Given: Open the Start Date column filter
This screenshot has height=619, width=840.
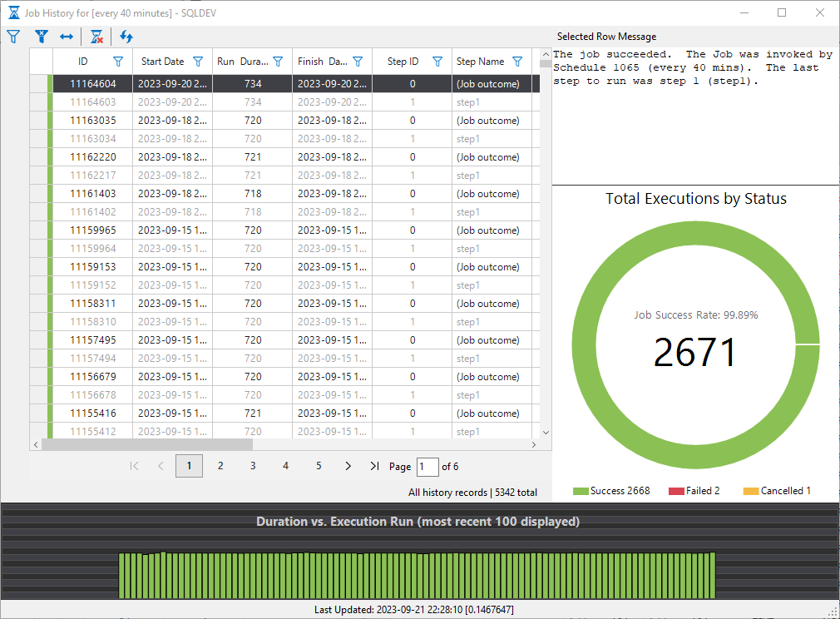Looking at the screenshot, I should 198,62.
